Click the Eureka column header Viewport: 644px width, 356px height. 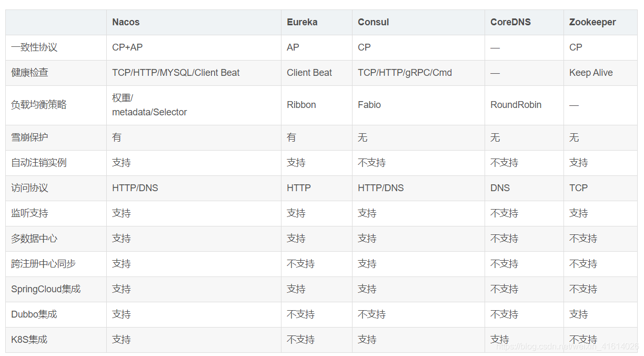[302, 22]
